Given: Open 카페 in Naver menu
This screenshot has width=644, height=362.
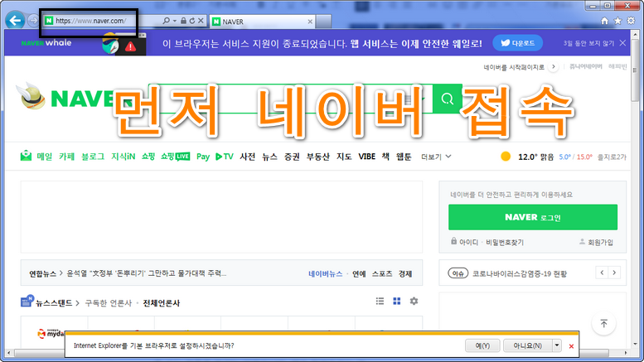Looking at the screenshot, I should pos(66,157).
